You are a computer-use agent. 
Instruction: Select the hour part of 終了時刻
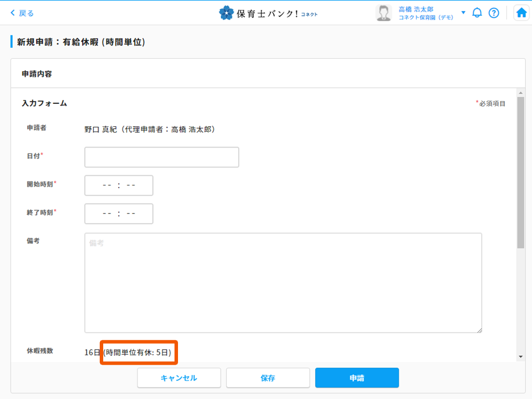point(107,214)
